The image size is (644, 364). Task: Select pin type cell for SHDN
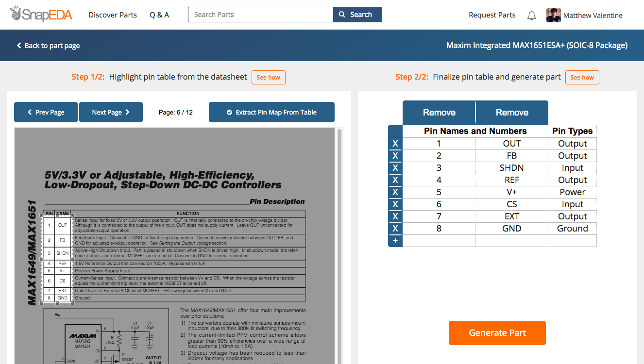pos(572,168)
